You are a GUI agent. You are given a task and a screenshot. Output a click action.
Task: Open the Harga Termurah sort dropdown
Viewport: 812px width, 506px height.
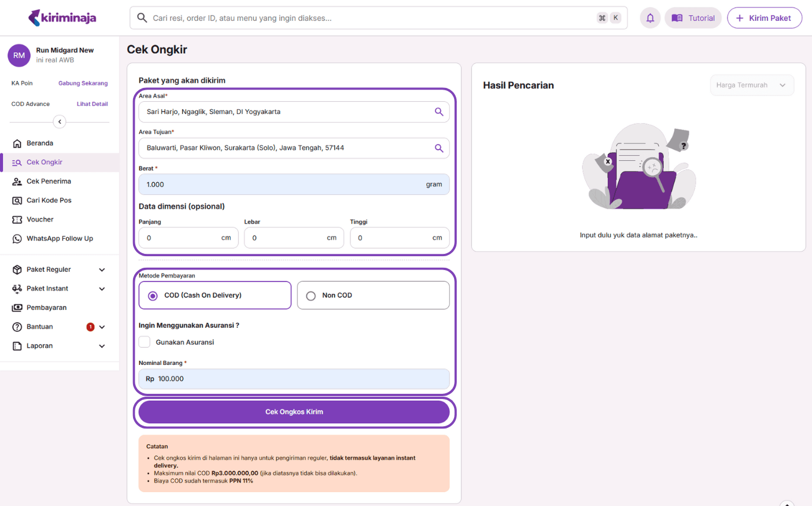pos(751,85)
